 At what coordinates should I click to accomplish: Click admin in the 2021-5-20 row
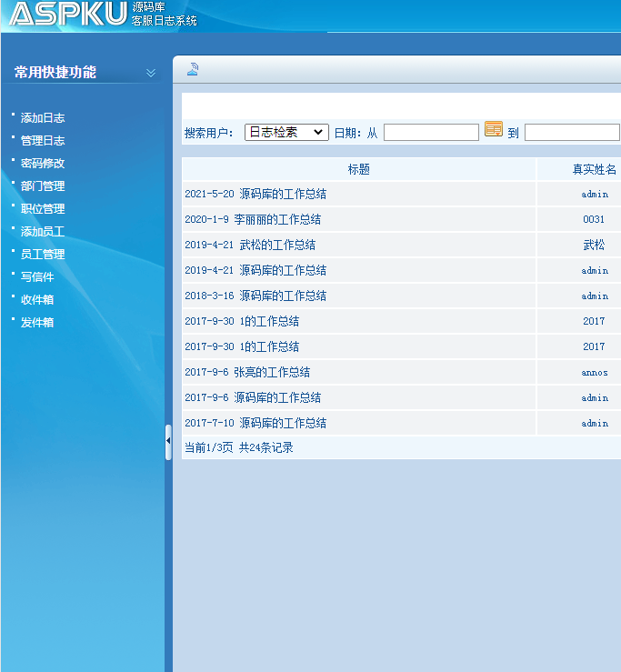[595, 194]
